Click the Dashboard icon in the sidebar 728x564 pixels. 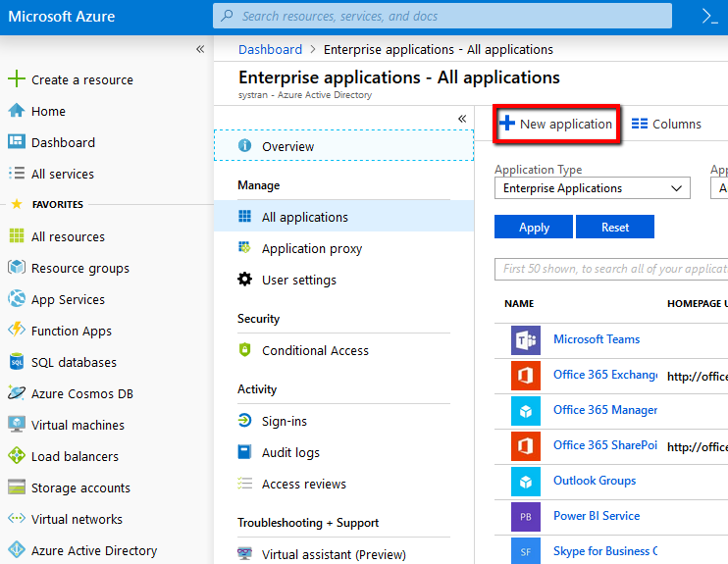point(17,141)
